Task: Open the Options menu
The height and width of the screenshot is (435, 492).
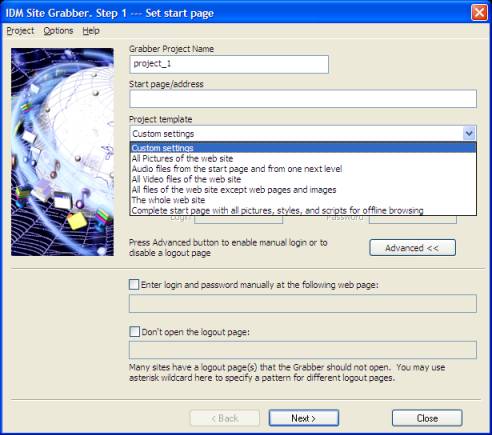Action: (58, 31)
